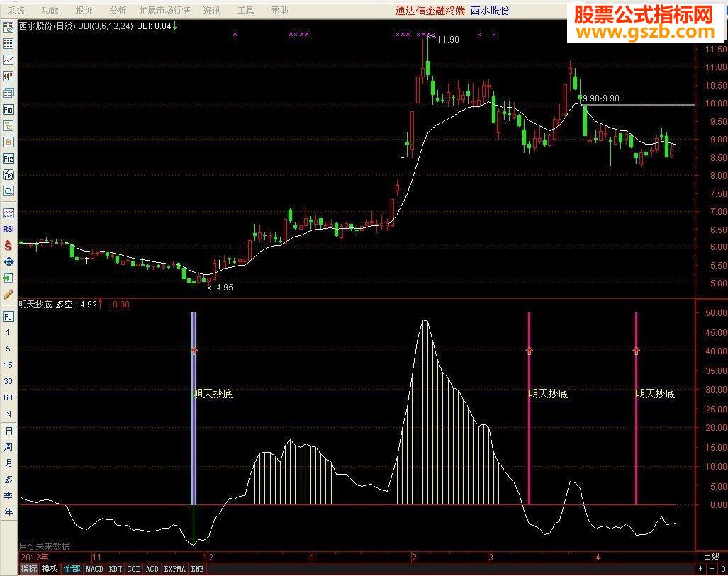This screenshot has width=728, height=576.
Task: Open the 帮助 menu
Action: (x=280, y=10)
